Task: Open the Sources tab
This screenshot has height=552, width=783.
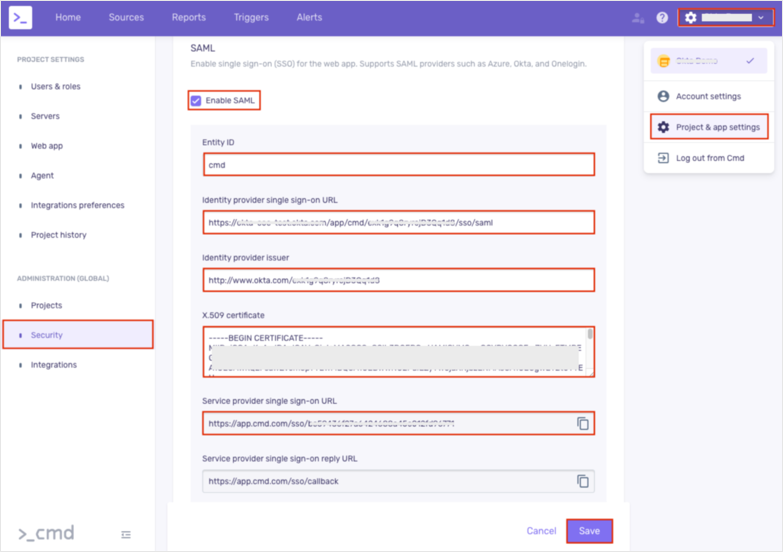Action: pos(126,18)
